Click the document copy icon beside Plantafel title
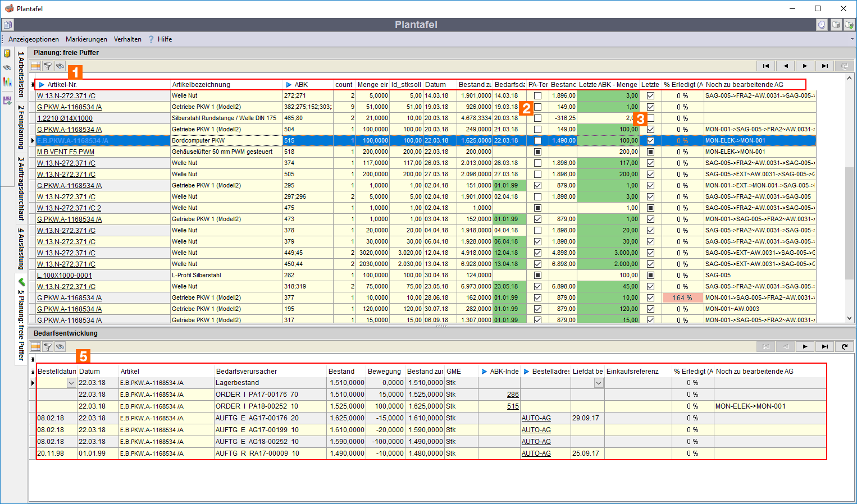 point(8,25)
